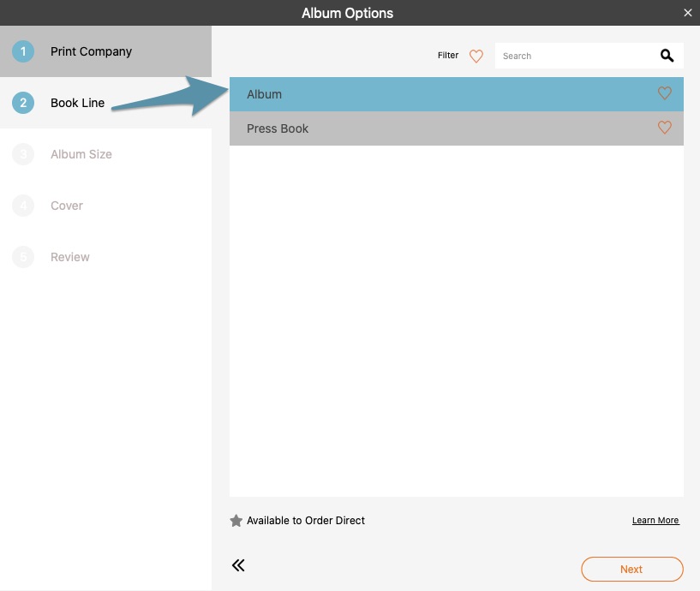Screen dimensions: 700x591
Task: Click the Album Options title text
Action: (347, 13)
